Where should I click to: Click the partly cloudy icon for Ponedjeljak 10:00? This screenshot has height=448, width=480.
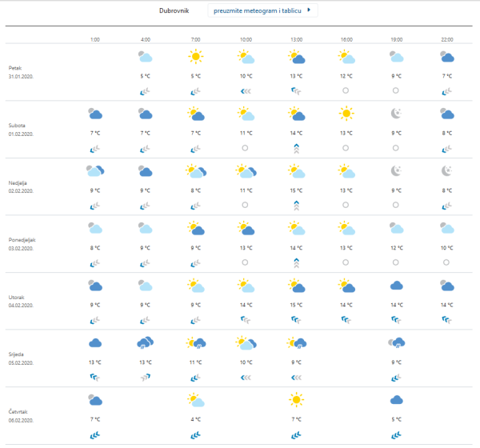tap(246, 228)
